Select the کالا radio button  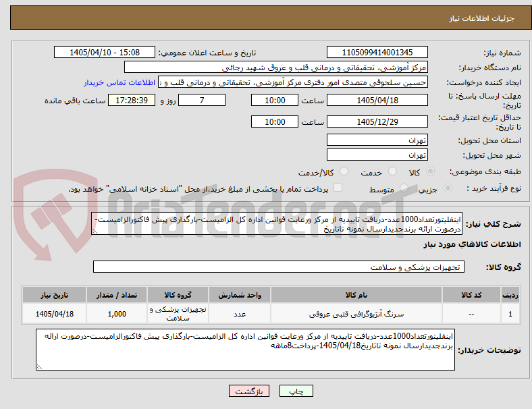coord(430,171)
